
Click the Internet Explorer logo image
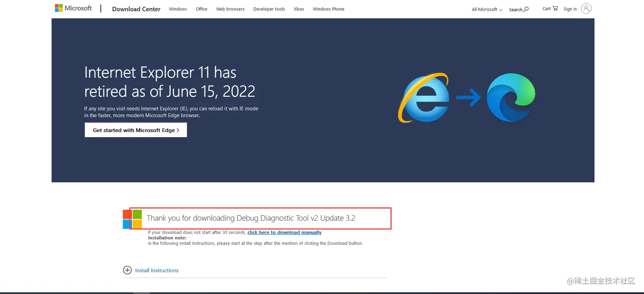tap(423, 98)
